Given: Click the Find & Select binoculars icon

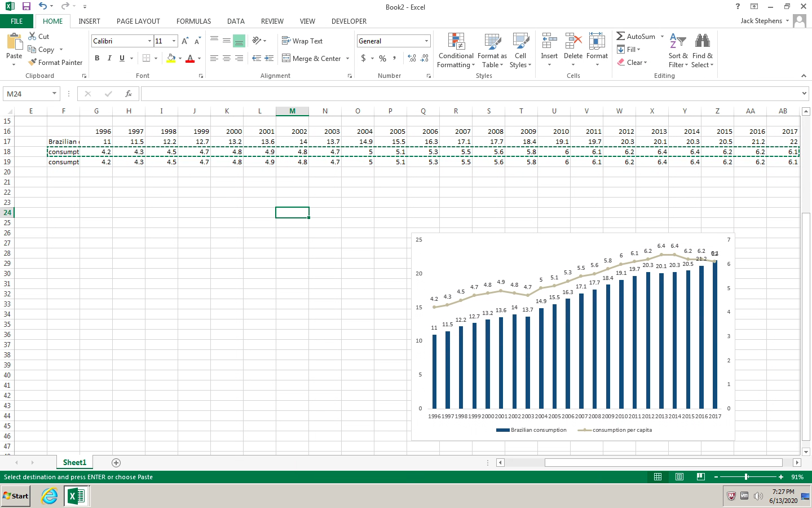Looking at the screenshot, I should point(702,42).
